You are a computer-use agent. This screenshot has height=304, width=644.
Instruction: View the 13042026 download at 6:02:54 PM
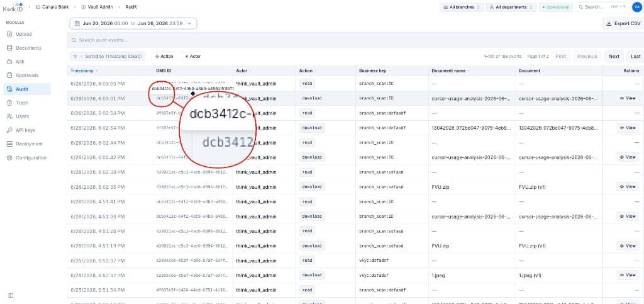tap(628, 128)
